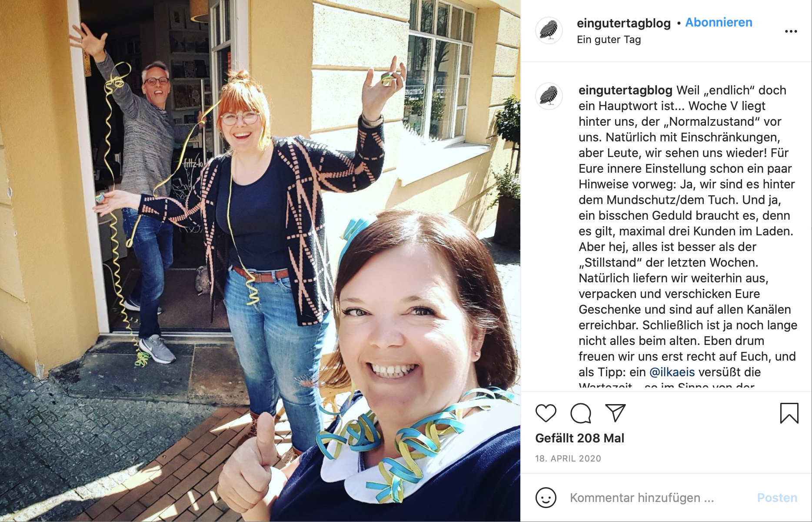Open the eingutertagblog username in the caption
812x522 pixels.
point(625,90)
